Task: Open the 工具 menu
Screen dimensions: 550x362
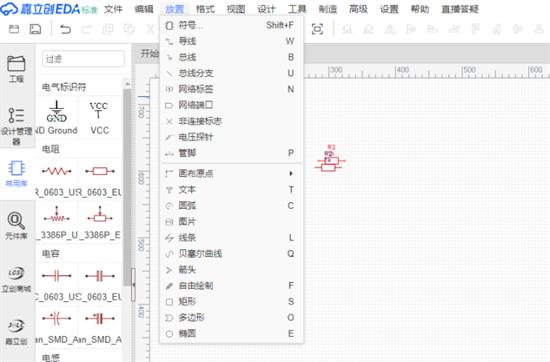Action: 297,9
